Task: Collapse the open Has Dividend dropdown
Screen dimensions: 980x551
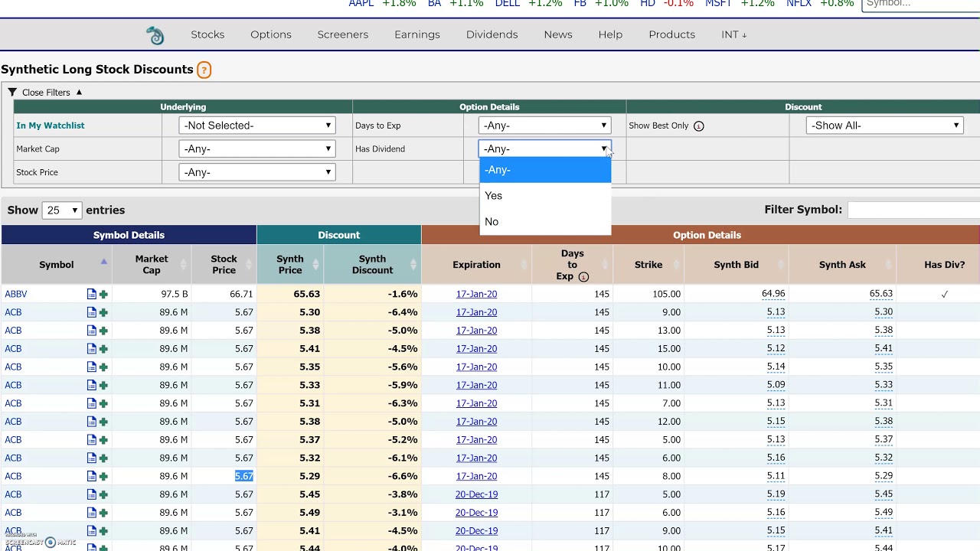Action: pos(544,149)
